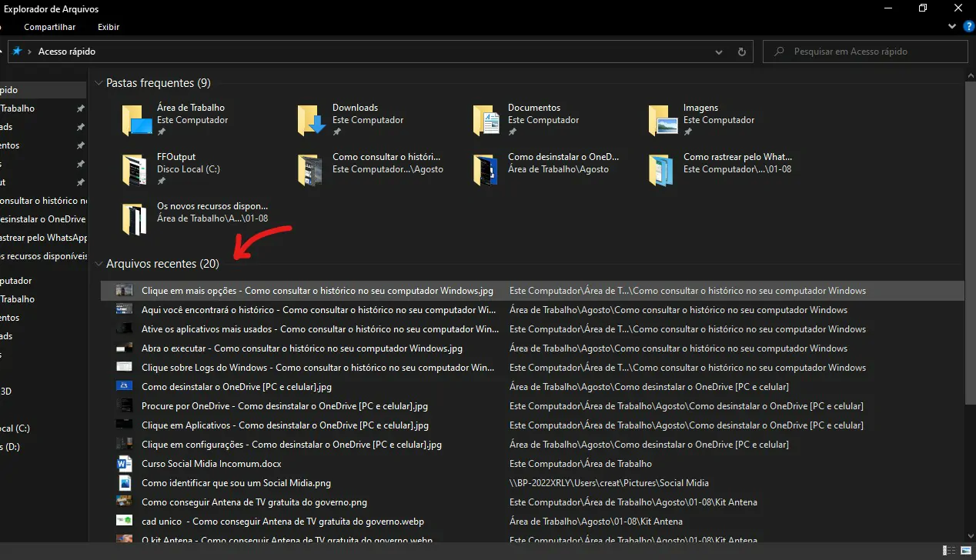Click the breadcrumb arrow before Acesso rápido

[29, 52]
